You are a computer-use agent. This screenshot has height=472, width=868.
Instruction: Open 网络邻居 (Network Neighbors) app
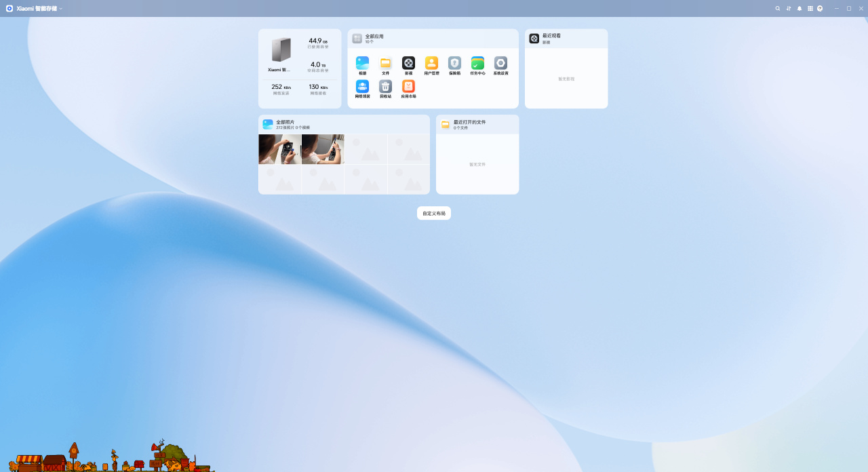(x=362, y=86)
